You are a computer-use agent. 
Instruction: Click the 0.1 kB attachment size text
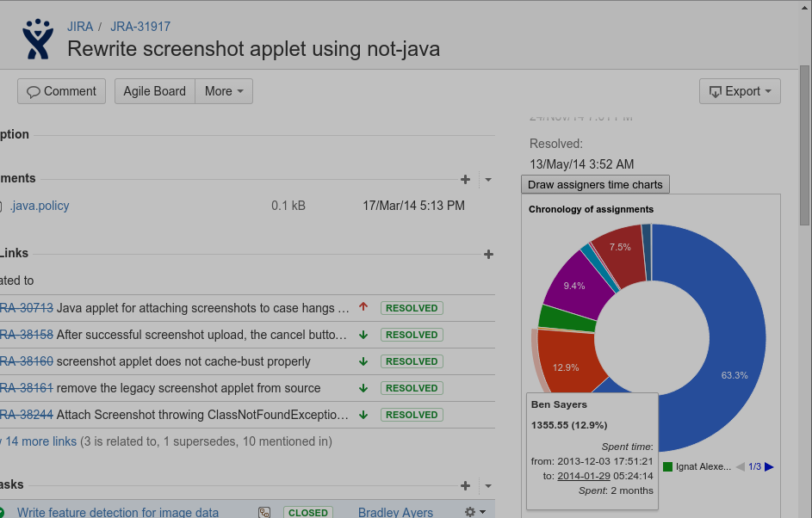pos(288,206)
